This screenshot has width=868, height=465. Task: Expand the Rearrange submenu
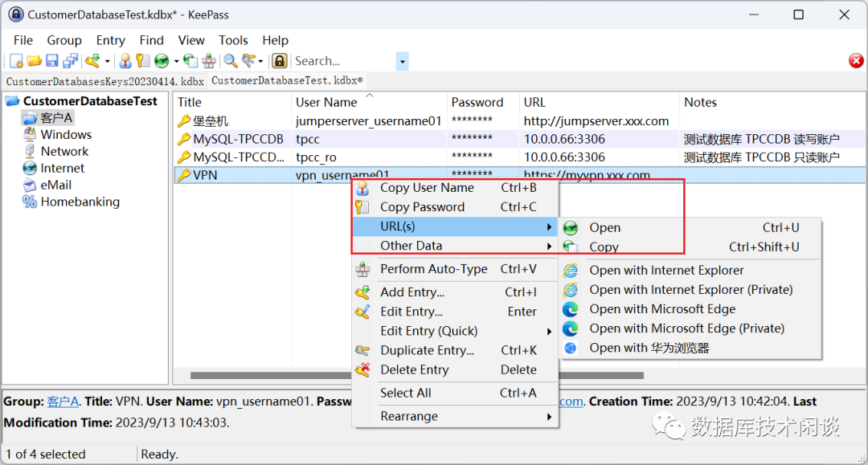point(455,416)
